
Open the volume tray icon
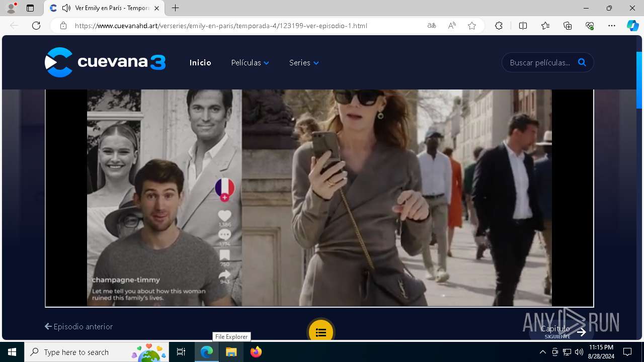point(579,352)
